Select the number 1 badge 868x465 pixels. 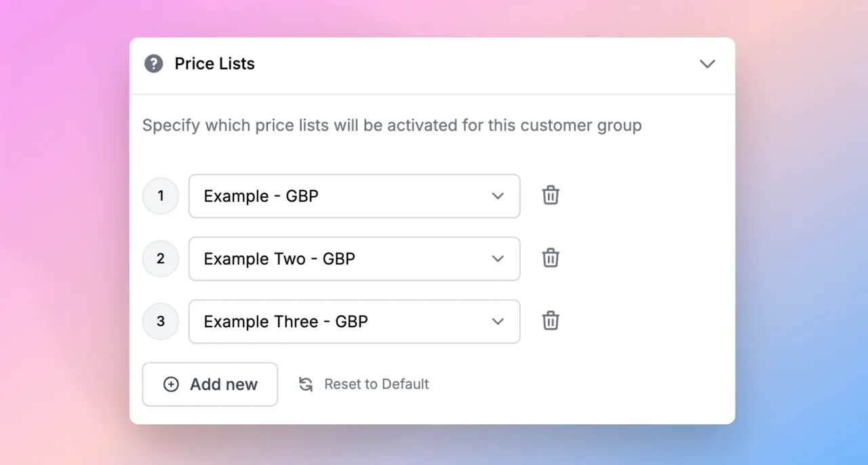[x=161, y=196]
